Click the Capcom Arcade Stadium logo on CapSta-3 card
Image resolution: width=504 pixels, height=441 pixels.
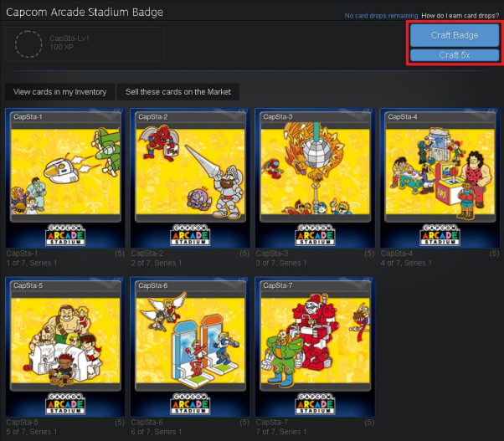click(x=315, y=235)
